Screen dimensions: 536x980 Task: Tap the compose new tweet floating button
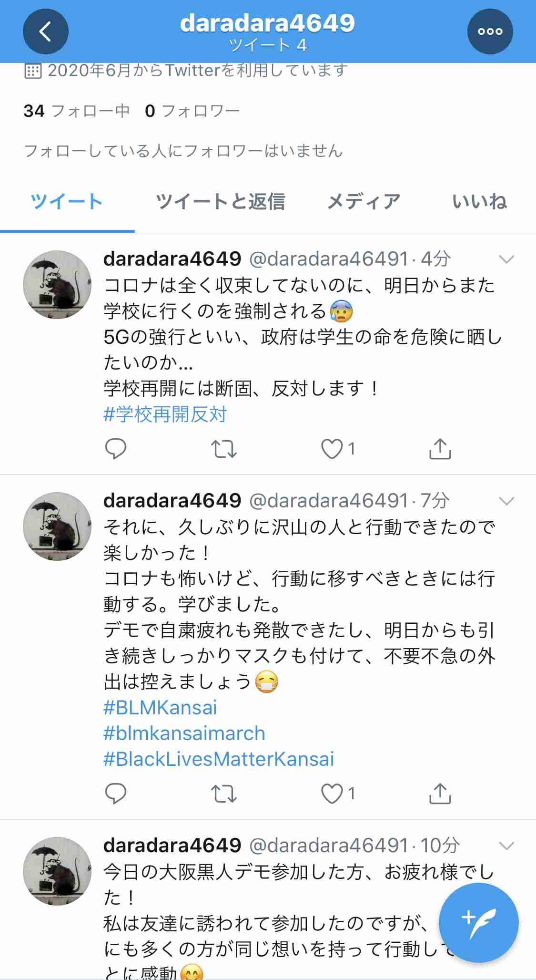[x=478, y=923]
